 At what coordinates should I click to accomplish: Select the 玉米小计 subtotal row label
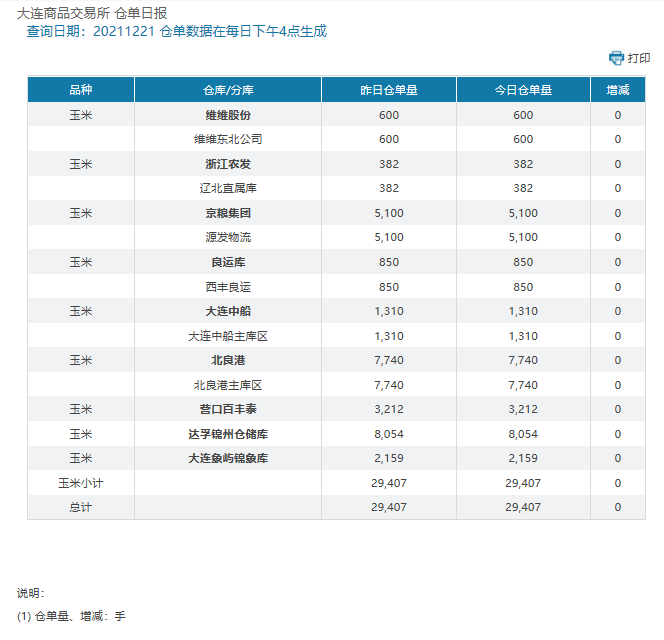(80, 483)
